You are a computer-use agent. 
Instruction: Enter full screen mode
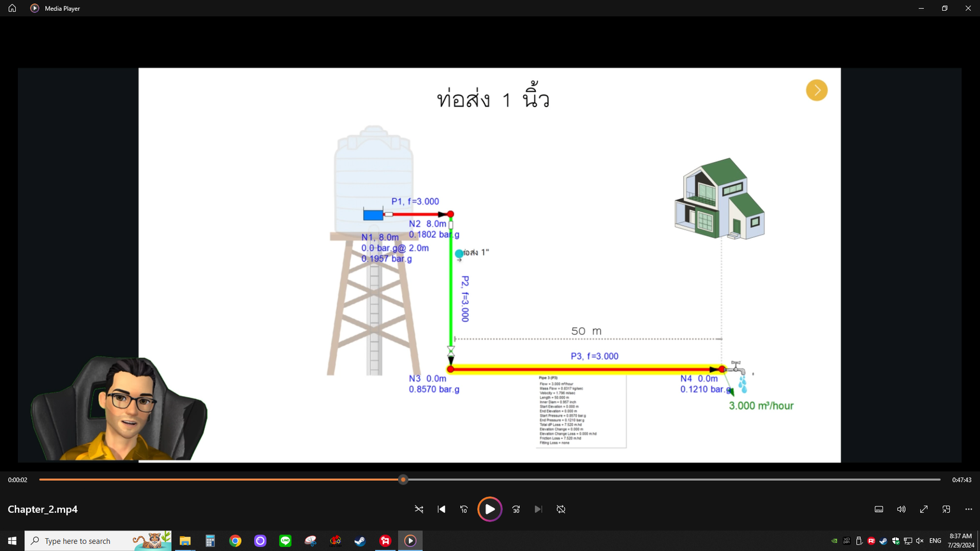click(x=923, y=509)
